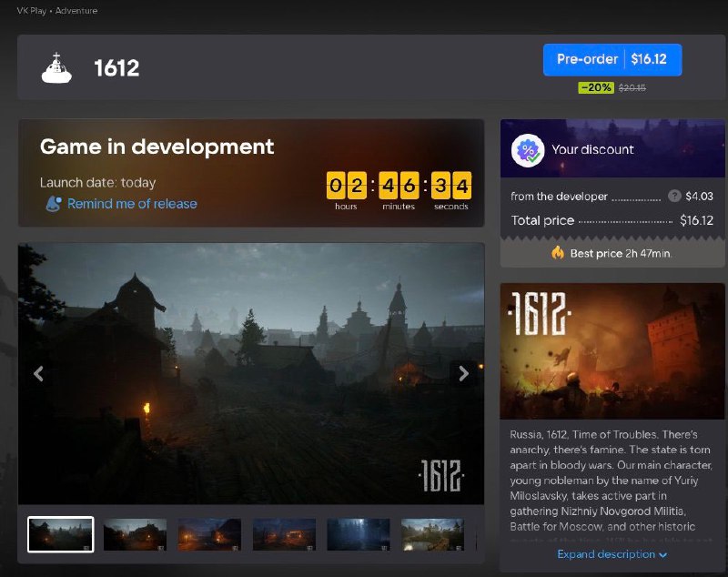The width and height of the screenshot is (728, 577).
Task: Advance to next screenshot with right arrow
Action: 463,373
